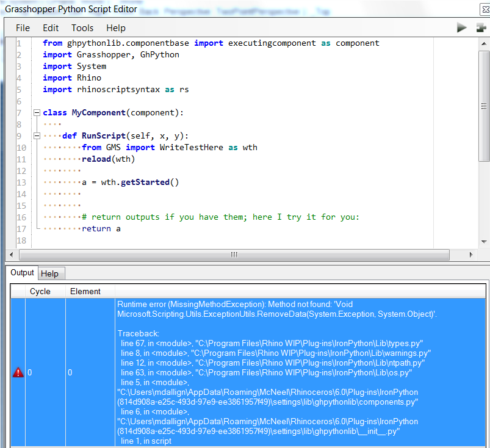Click the left arrow of the horizontal scrollbar
The width and height of the screenshot is (490, 448).
click(12, 254)
